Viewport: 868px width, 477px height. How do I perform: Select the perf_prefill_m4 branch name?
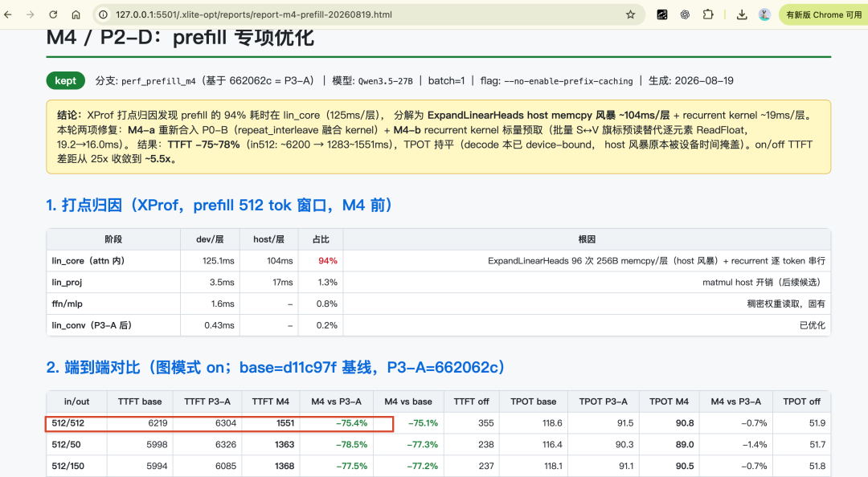pos(158,81)
